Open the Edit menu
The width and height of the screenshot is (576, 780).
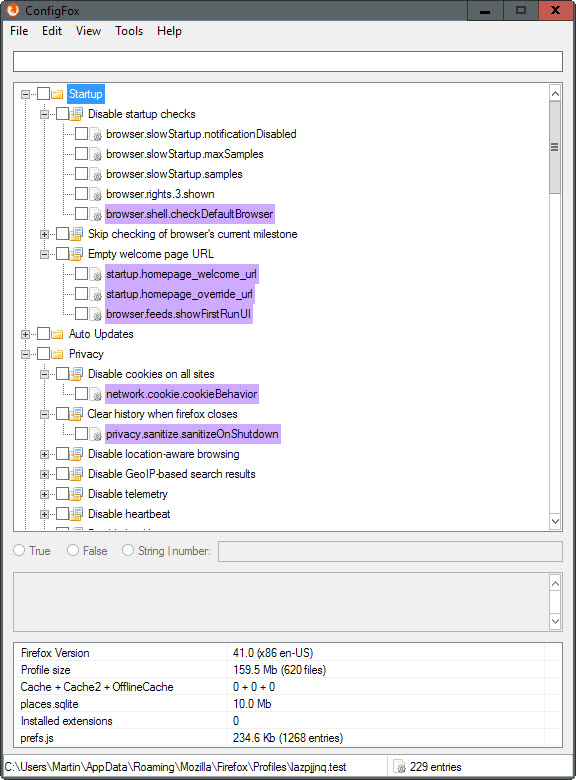click(x=52, y=31)
